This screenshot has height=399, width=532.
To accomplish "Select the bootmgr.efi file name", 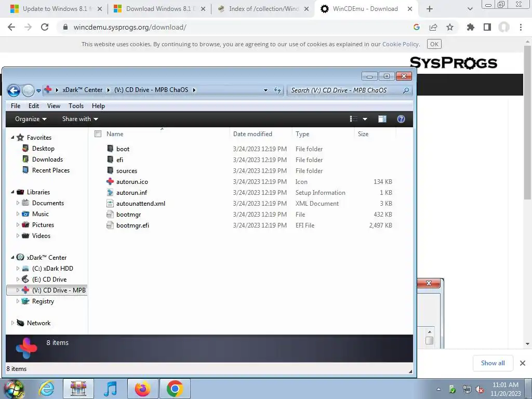I will (x=132, y=225).
